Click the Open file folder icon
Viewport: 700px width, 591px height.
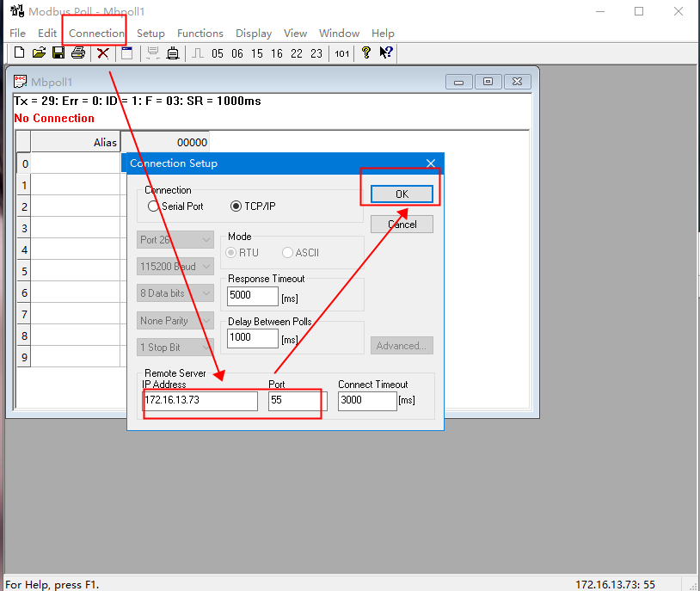tap(39, 53)
